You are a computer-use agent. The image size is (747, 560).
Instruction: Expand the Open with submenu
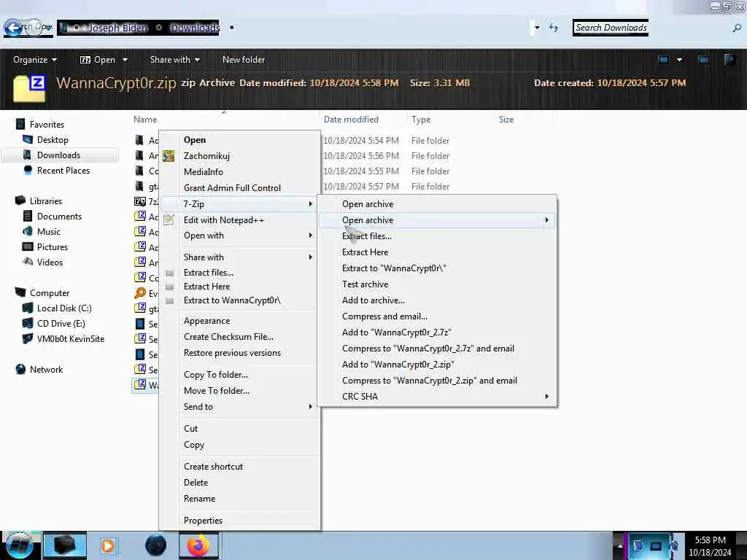coord(239,236)
